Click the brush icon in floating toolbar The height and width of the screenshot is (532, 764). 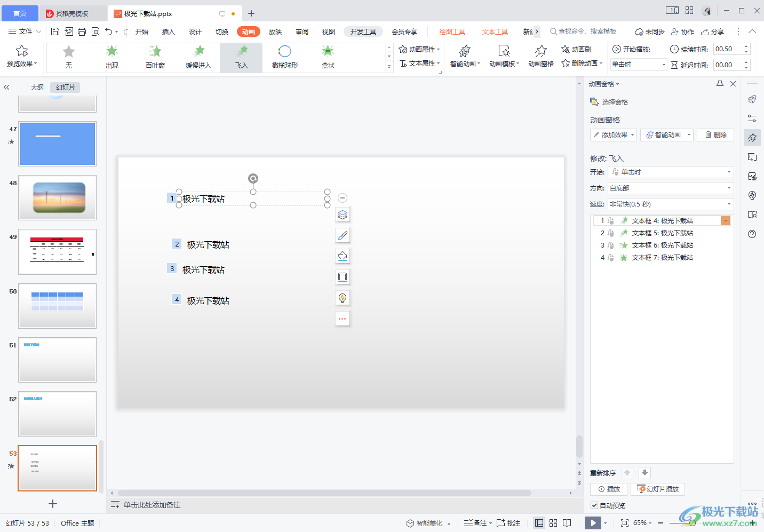coord(343,235)
